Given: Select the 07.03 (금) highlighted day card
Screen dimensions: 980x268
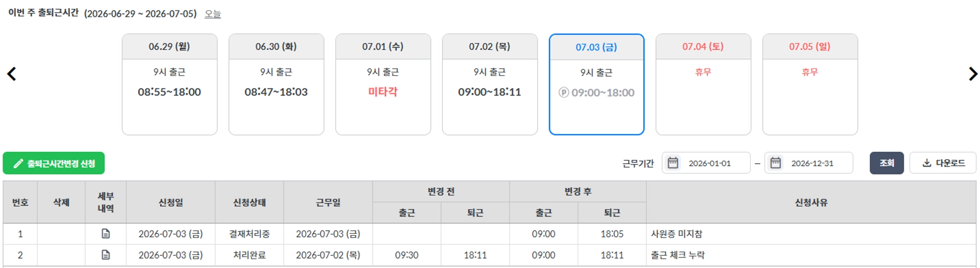Looking at the screenshot, I should (597, 85).
